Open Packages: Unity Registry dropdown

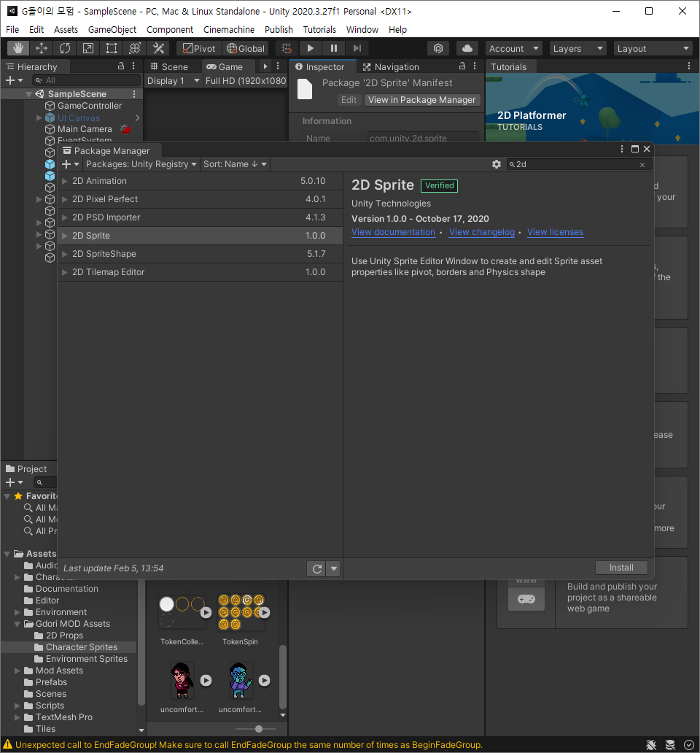tap(141, 164)
